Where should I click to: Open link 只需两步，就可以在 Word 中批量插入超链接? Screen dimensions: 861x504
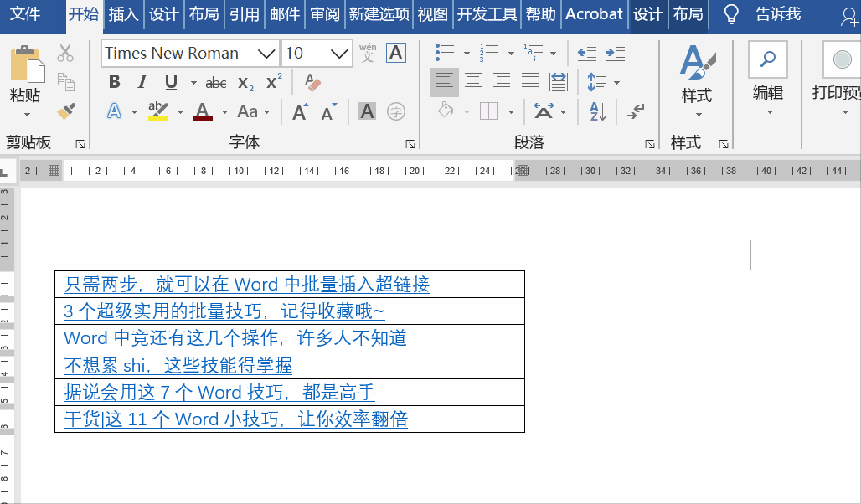coord(246,285)
